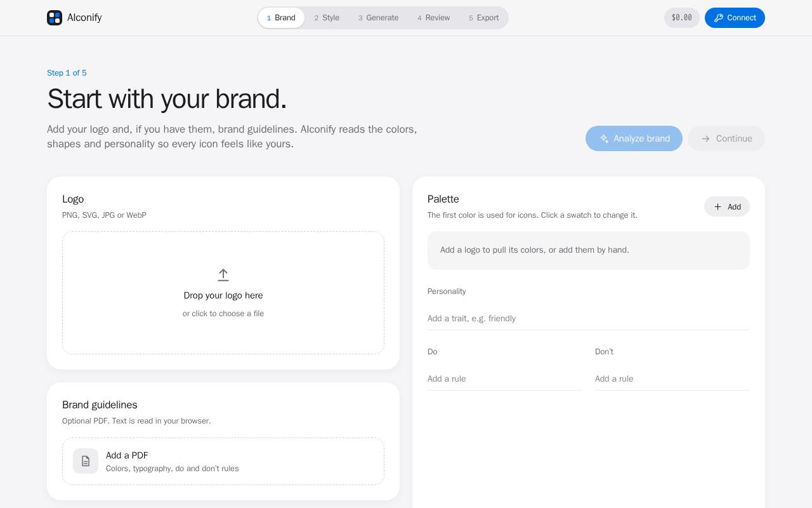
Task: Click 'or click to choose a file' text
Action: point(223,314)
